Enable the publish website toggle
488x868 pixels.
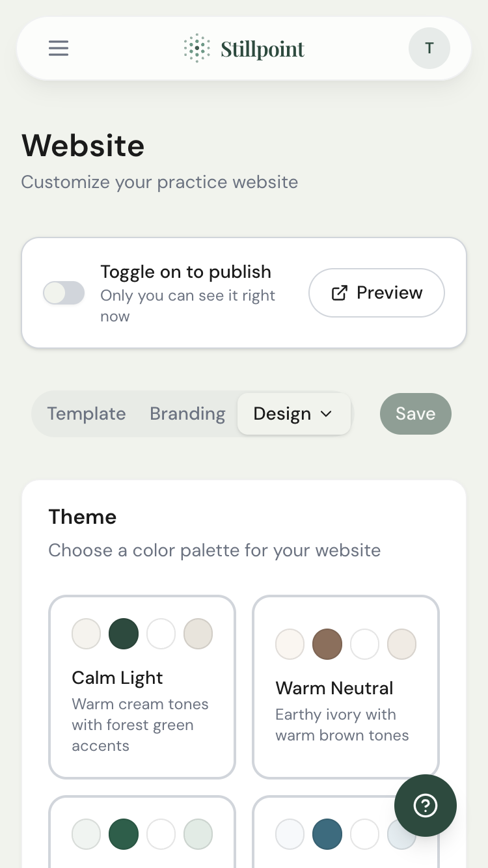tap(63, 293)
